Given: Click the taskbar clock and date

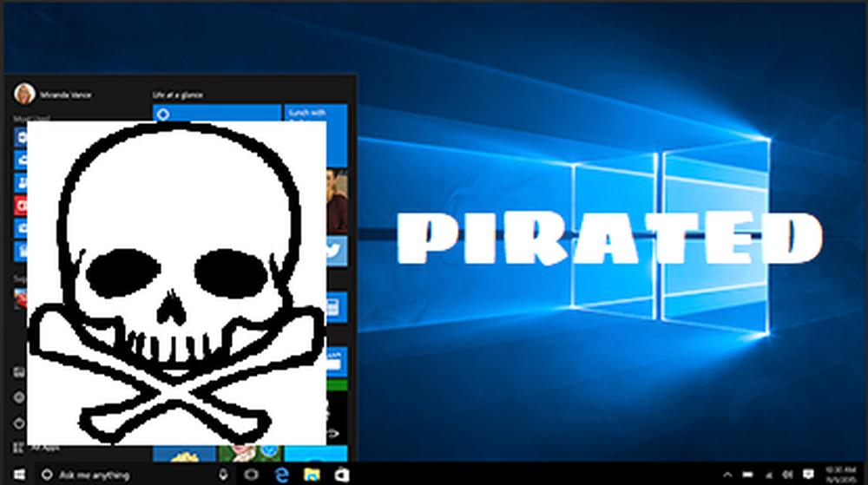Looking at the screenshot, I should click(838, 475).
